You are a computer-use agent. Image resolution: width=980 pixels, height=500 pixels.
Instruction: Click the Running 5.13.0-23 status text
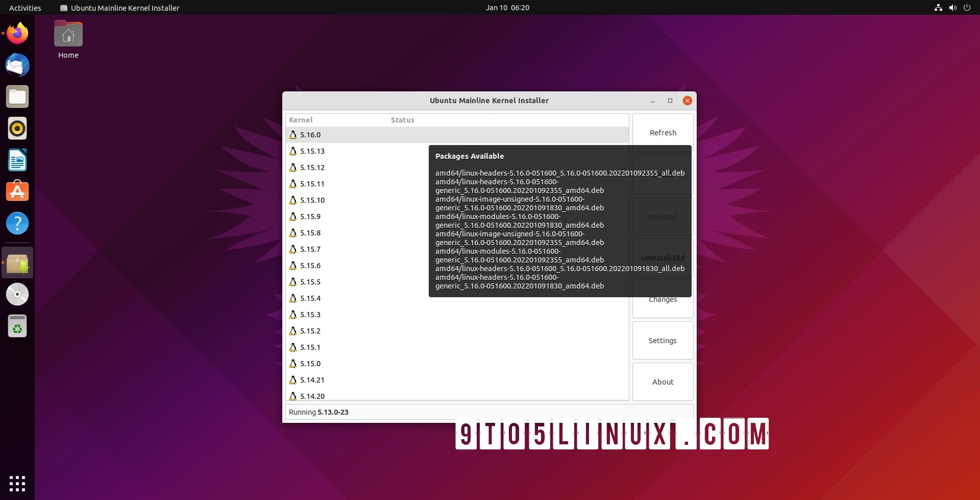tap(318, 412)
